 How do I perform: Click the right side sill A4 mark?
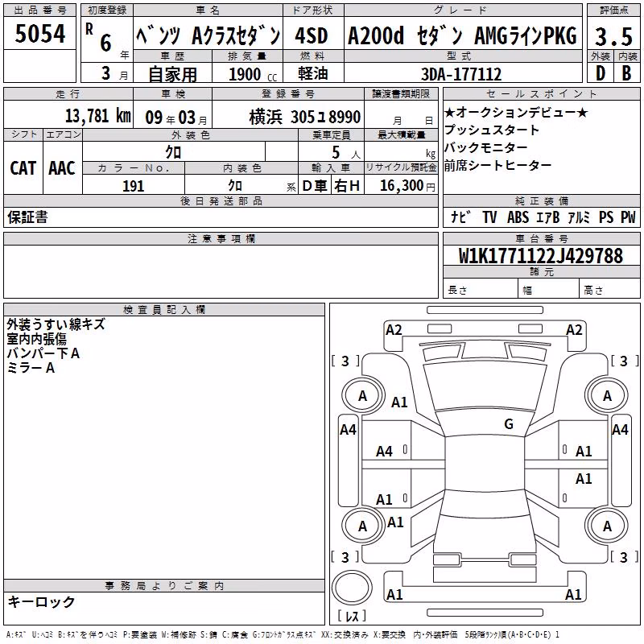click(x=620, y=430)
